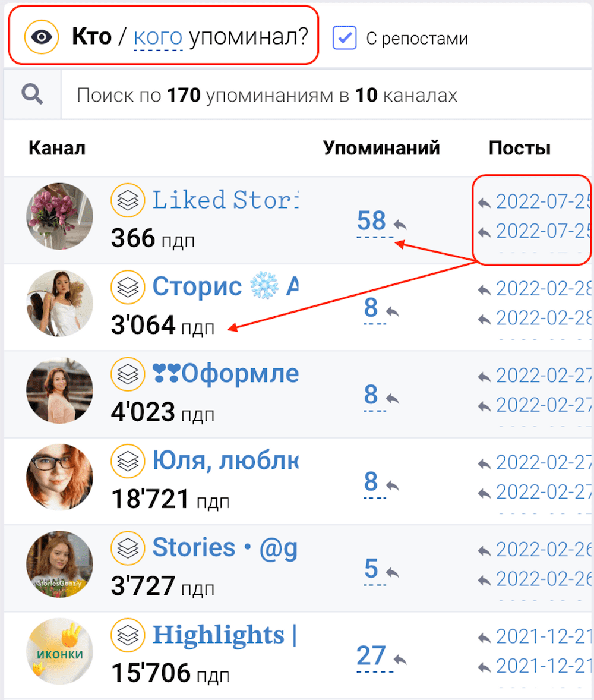Click the eye icon beside Кто
This screenshot has width=594, height=700.
coord(42,37)
